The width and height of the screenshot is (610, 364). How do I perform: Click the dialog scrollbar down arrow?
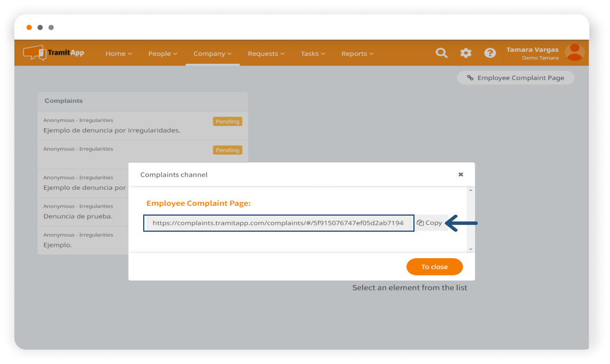click(471, 249)
